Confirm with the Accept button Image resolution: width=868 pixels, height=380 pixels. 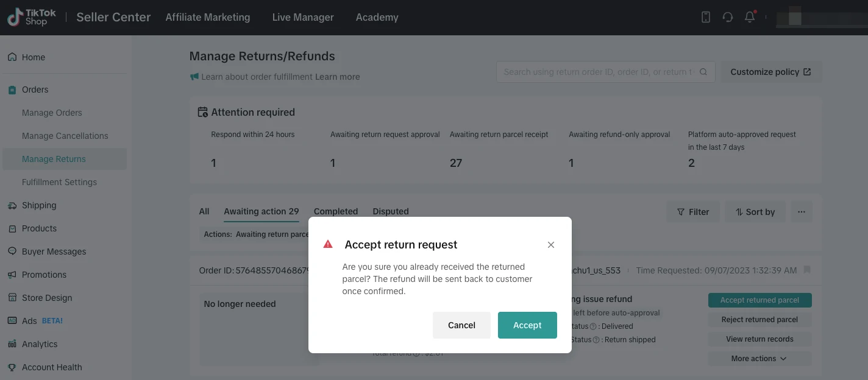[527, 325]
